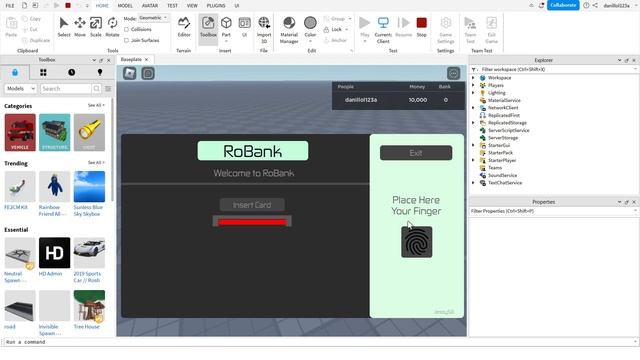Click the Insert Card button

click(x=252, y=205)
